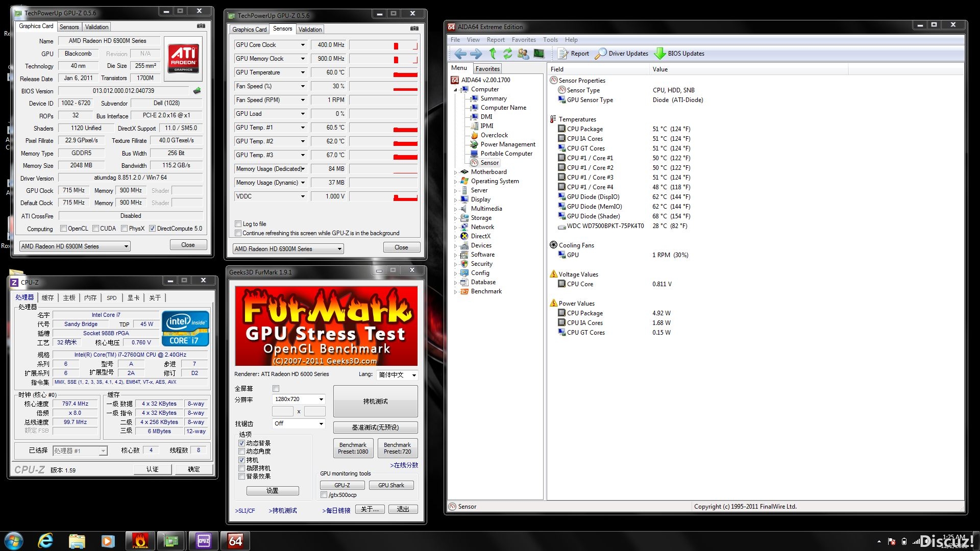Screen dimensions: 980x551
Task: Click BIOS save chip icon in GPU-Z
Action: tap(197, 91)
